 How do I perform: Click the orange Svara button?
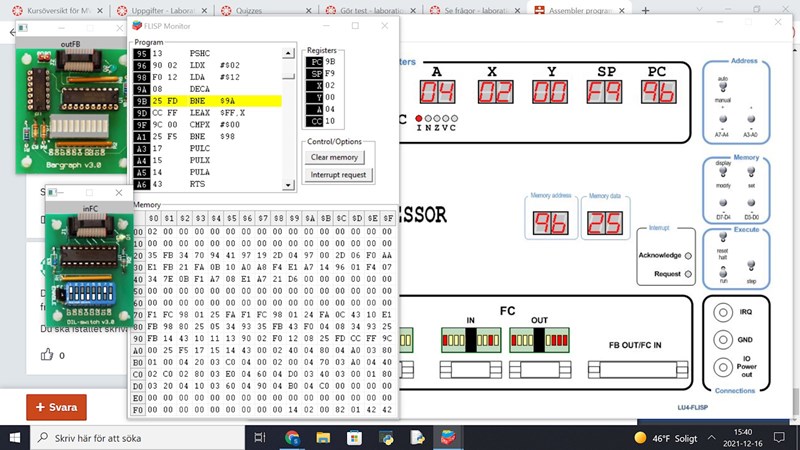point(56,408)
